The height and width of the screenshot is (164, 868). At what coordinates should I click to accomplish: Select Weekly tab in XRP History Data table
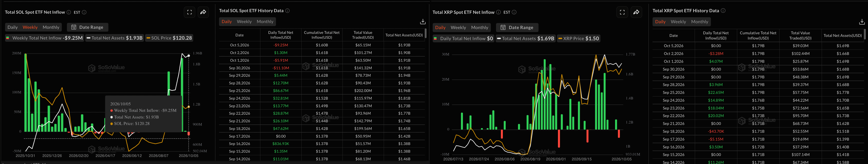[678, 22]
